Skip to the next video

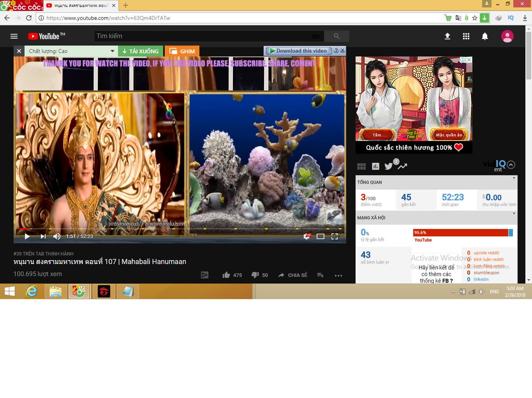click(43, 236)
